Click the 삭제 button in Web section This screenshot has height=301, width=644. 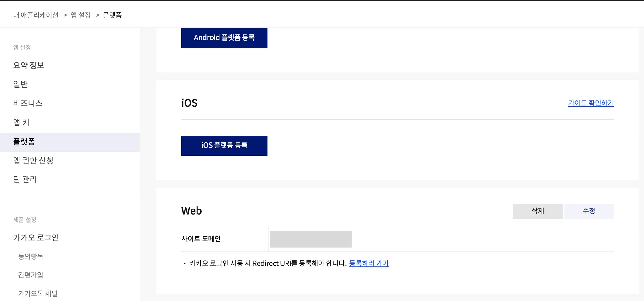click(x=537, y=211)
